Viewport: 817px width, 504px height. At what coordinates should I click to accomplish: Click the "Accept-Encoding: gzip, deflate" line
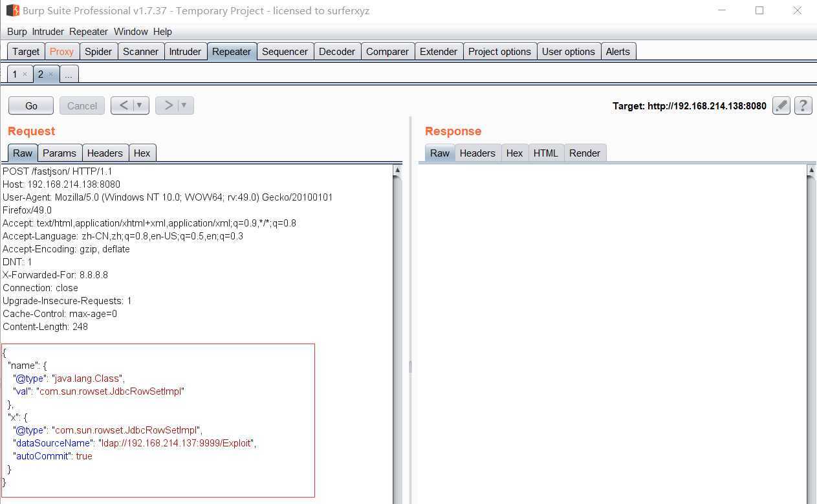pos(66,249)
